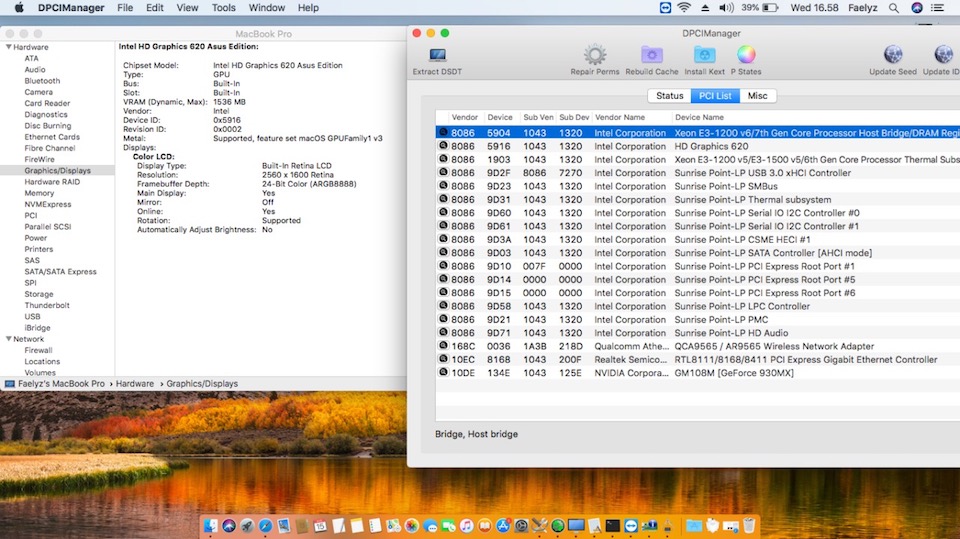Open the Help menu
Viewport: 960px width, 539px height.
point(308,8)
